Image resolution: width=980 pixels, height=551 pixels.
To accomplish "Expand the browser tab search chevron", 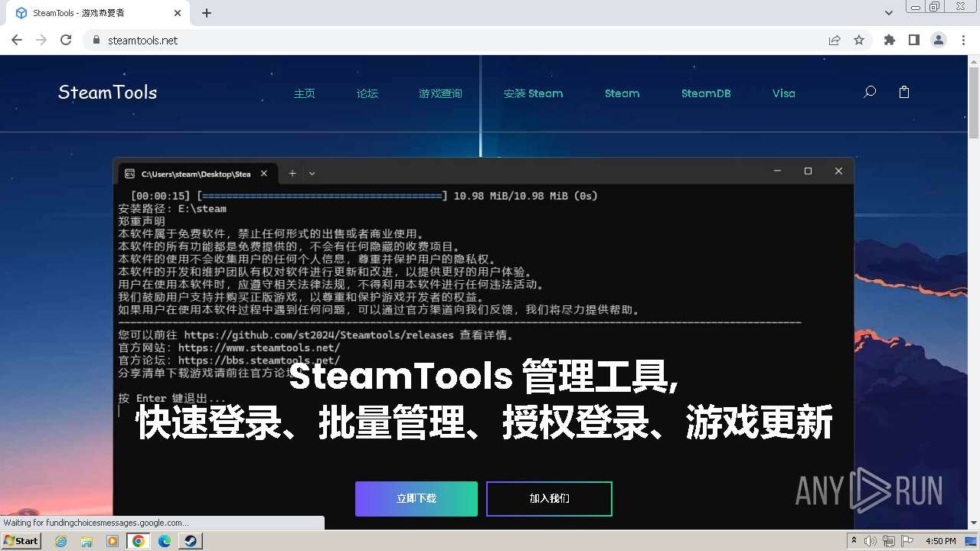I will [x=889, y=13].
